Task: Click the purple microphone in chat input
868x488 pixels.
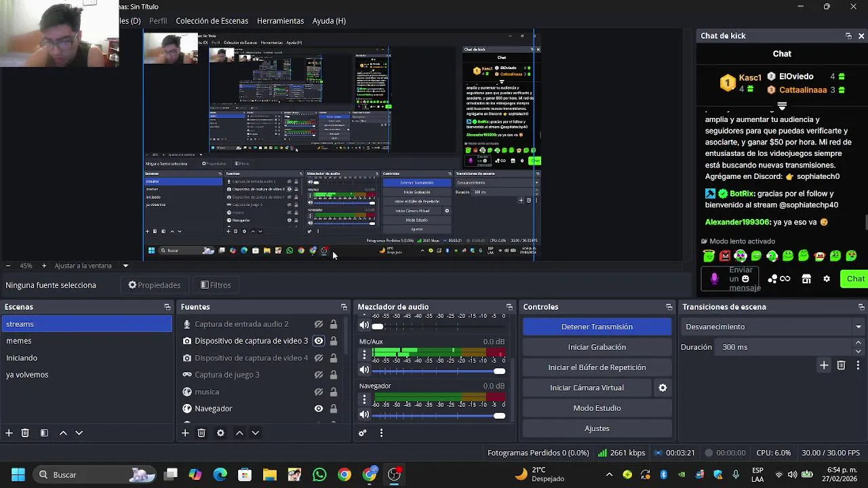Action: 714,279
